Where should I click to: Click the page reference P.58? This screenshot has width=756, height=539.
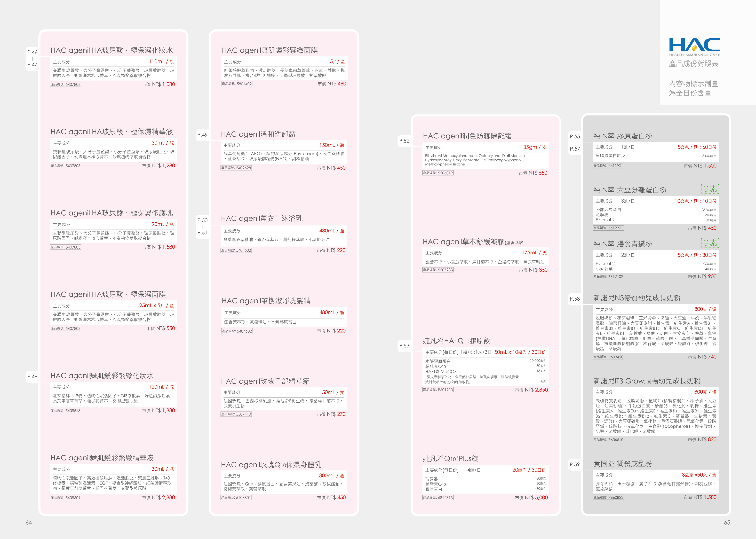[x=575, y=299]
